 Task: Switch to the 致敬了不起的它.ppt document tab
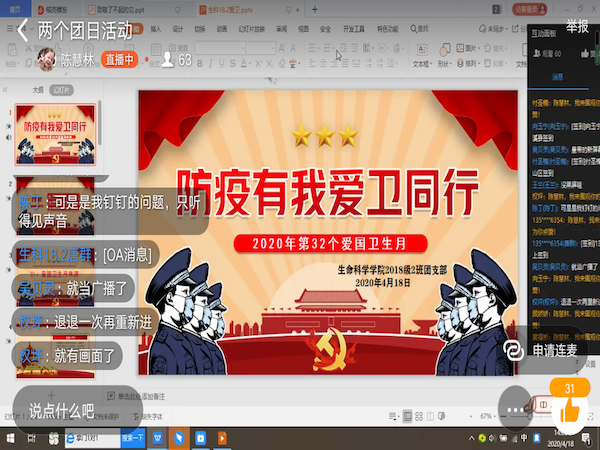point(134,10)
